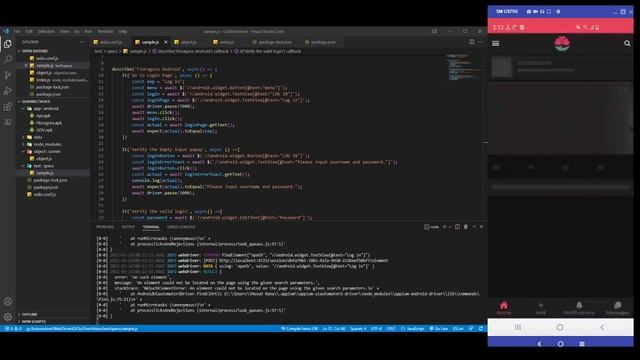Image resolution: width=640 pixels, height=360 pixels.
Task: Tap Notifications tab in phone app
Action: (x=579, y=308)
